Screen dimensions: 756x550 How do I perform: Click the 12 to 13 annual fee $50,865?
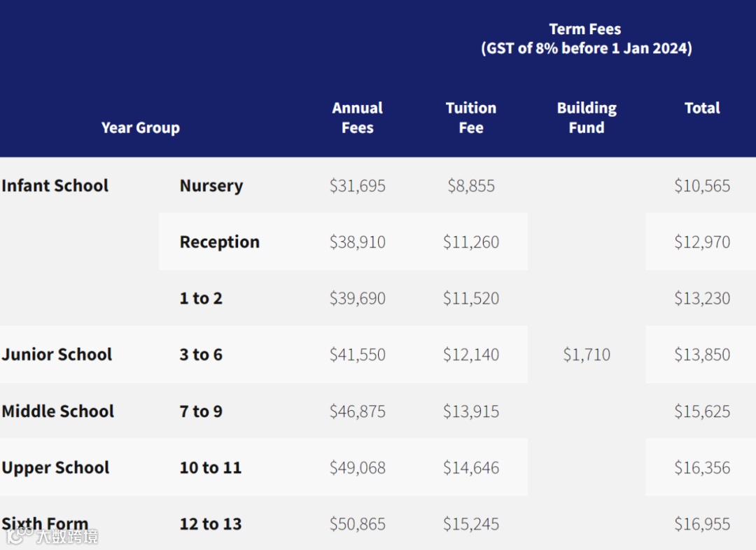357,524
